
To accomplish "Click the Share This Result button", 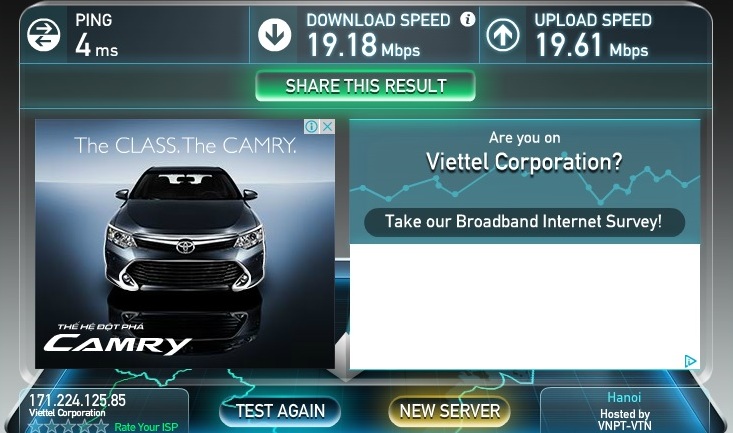I will 366,86.
